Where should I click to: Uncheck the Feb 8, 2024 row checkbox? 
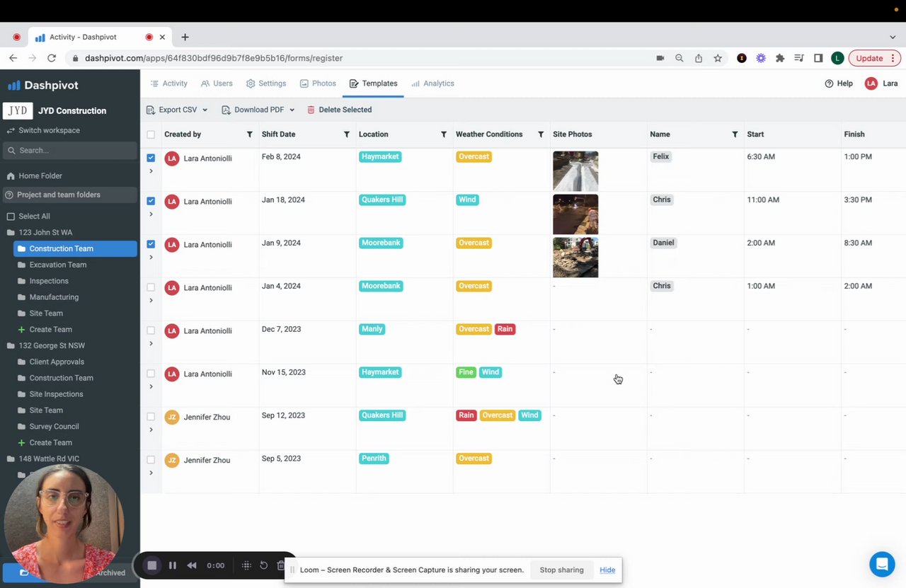[x=151, y=158]
